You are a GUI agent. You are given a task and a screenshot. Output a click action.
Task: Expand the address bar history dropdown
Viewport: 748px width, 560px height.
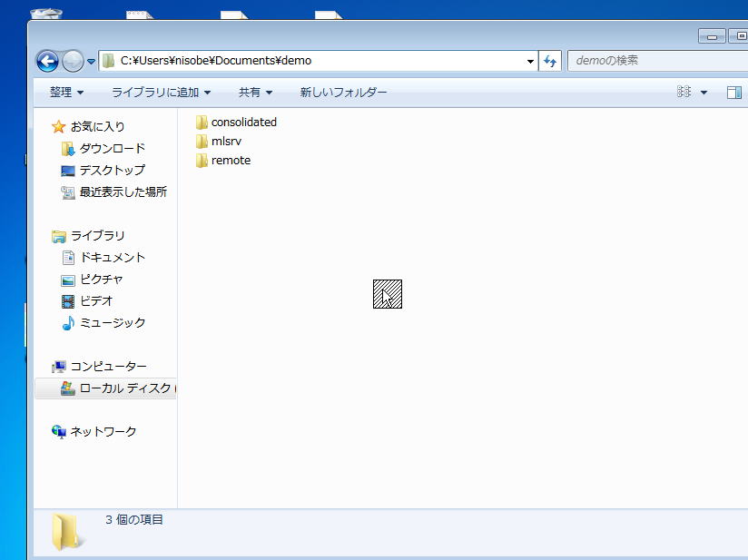click(x=530, y=61)
